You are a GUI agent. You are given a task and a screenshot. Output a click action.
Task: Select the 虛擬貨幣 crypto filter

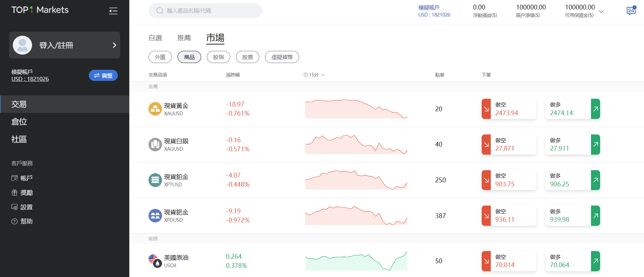coord(282,57)
